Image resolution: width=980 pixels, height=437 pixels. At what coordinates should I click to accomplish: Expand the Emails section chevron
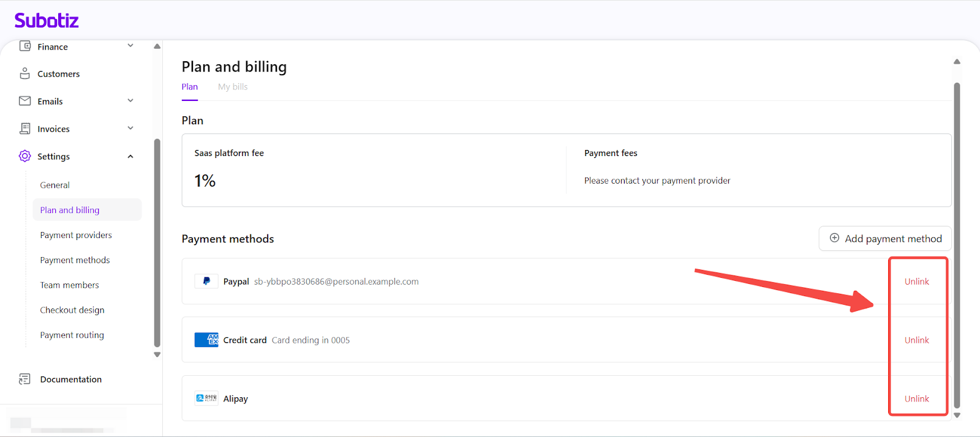(x=130, y=101)
